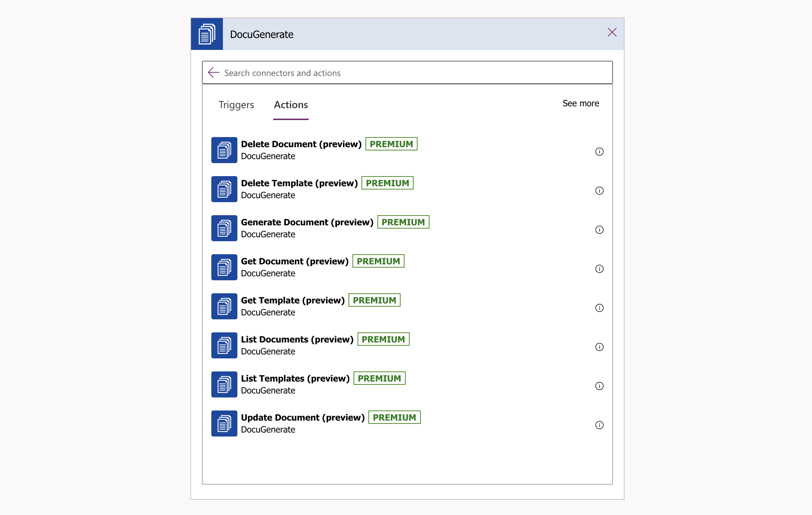Image resolution: width=812 pixels, height=515 pixels.
Task: Click DocuGenerate subtitle under Get Template
Action: 268,312
